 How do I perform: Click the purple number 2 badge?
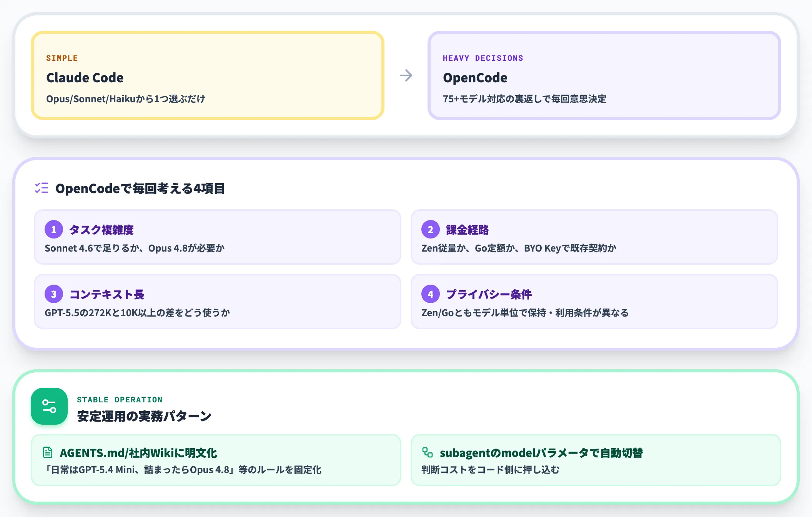tap(431, 230)
